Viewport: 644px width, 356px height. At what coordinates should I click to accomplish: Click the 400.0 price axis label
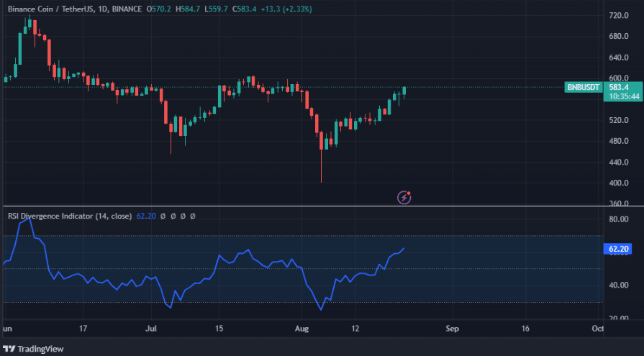pyautogui.click(x=619, y=183)
